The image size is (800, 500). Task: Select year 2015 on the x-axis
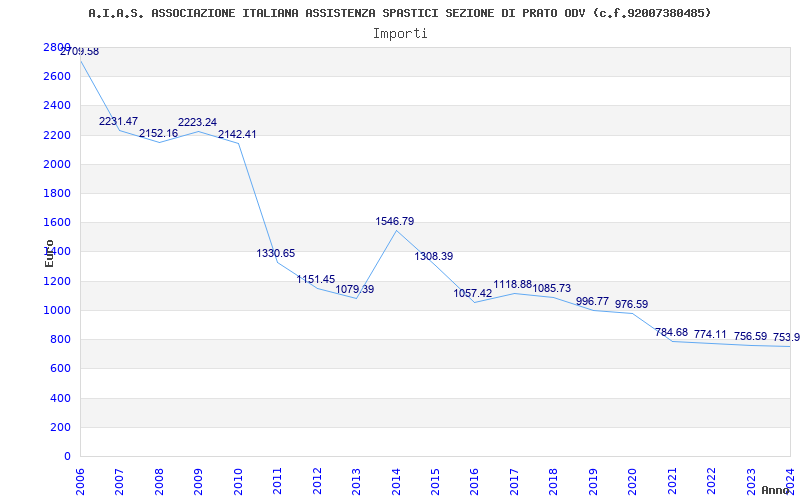pos(435,482)
